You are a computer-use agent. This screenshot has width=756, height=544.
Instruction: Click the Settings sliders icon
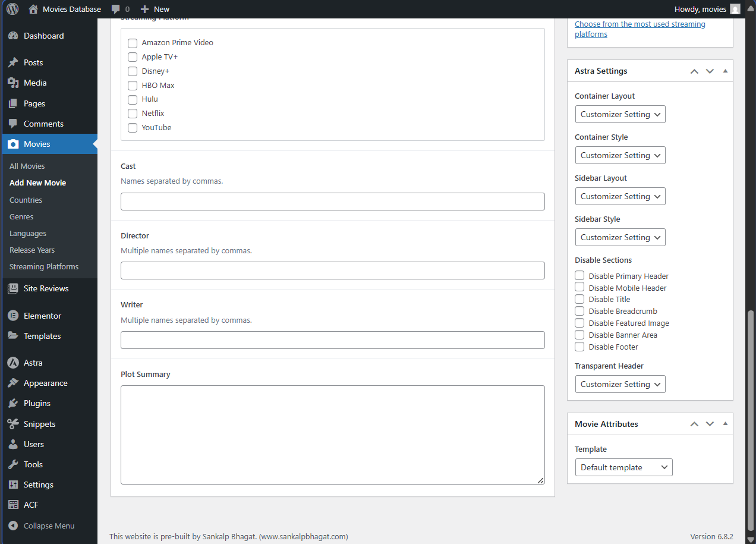pyautogui.click(x=13, y=485)
